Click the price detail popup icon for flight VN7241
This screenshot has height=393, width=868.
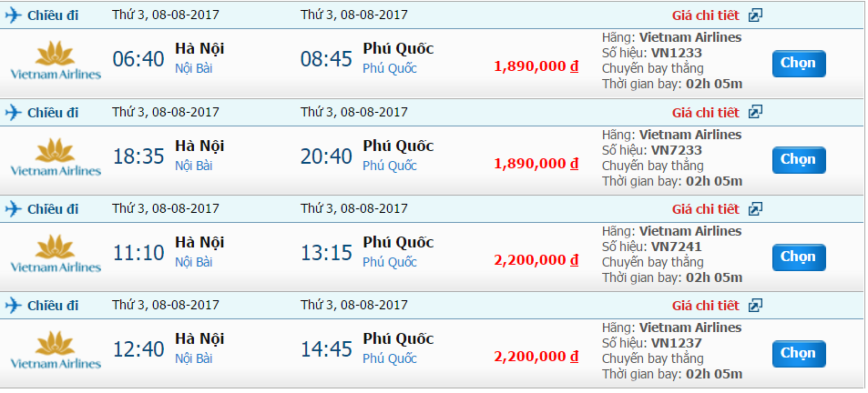point(755,209)
